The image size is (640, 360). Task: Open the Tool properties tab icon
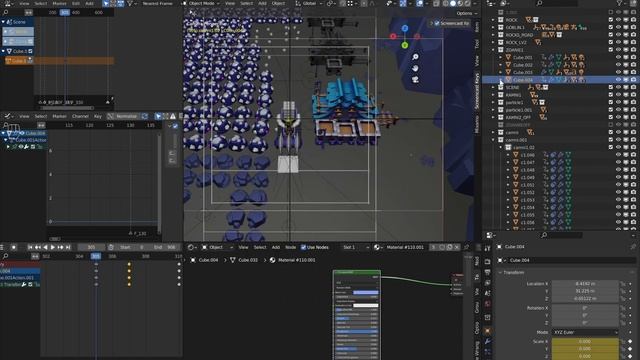click(487, 249)
